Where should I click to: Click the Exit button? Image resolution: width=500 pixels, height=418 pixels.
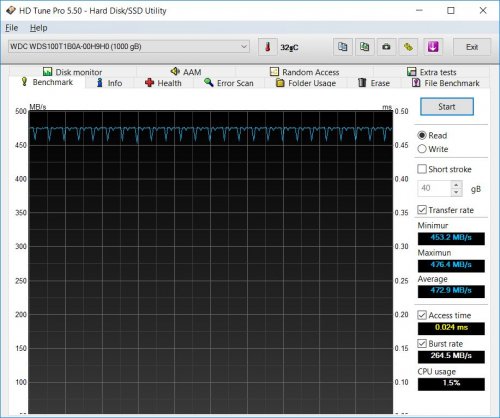point(472,47)
